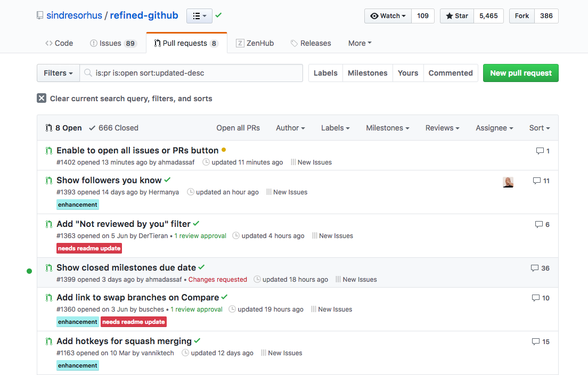Viewport: 588px width, 375px height.
Task: Show the 666 Closed pull requests
Action: (113, 128)
